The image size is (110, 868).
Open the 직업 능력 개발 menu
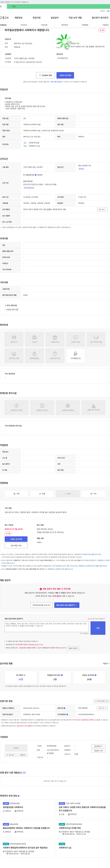click(75, 17)
